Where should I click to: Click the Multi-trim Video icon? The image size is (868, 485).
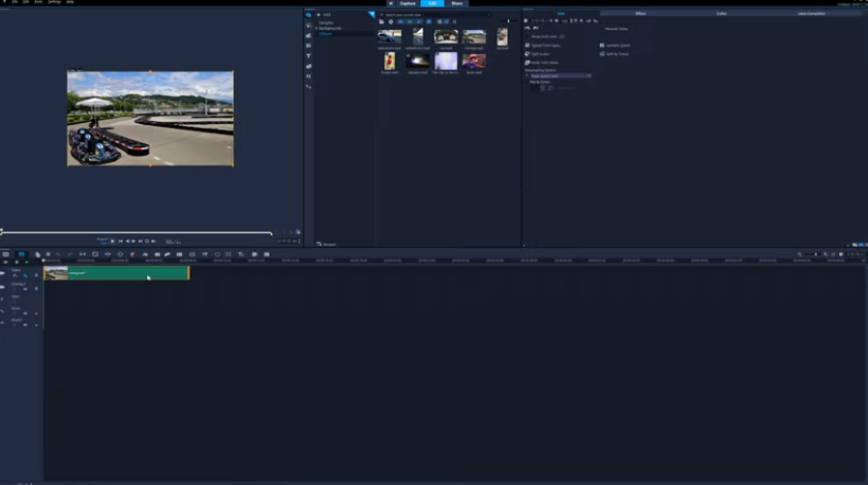pos(527,63)
